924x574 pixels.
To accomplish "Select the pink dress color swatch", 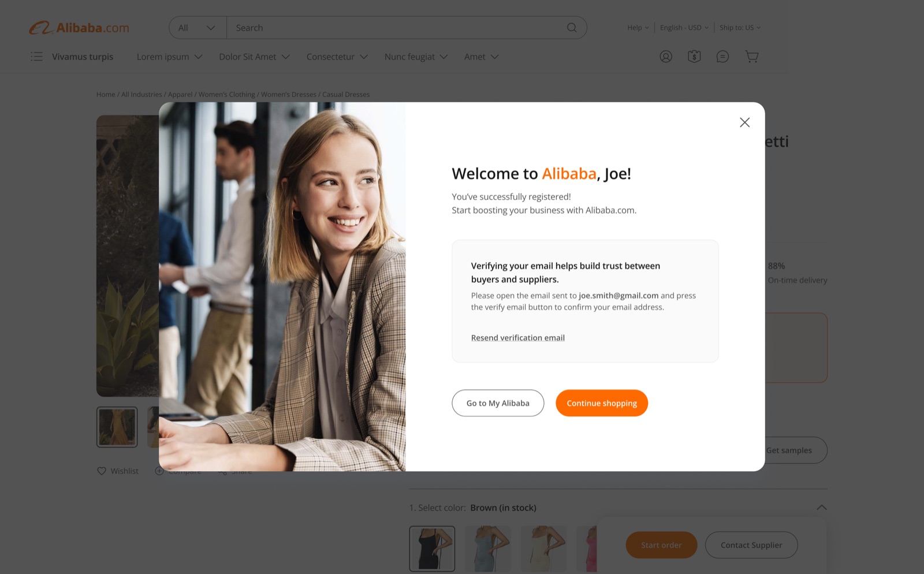I will 587,549.
